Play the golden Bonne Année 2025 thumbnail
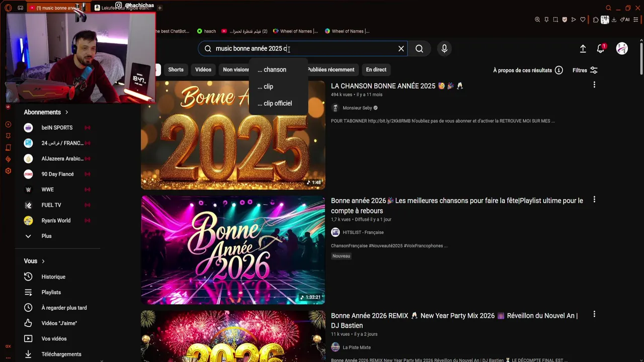The width and height of the screenshot is (644, 362). 233,135
